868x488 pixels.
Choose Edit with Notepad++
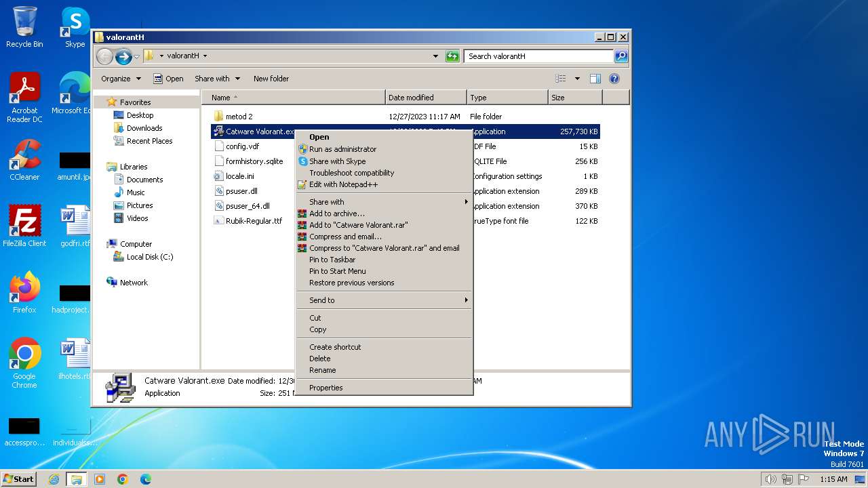click(x=384, y=184)
